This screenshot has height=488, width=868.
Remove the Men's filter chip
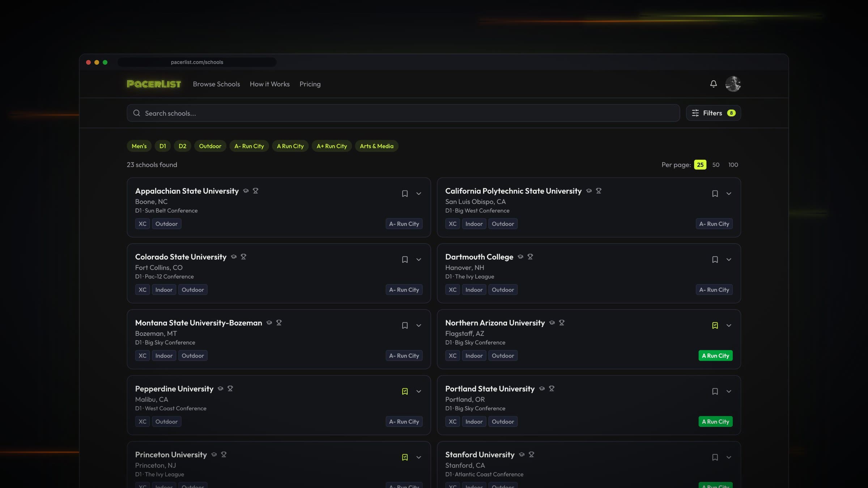pos(139,146)
